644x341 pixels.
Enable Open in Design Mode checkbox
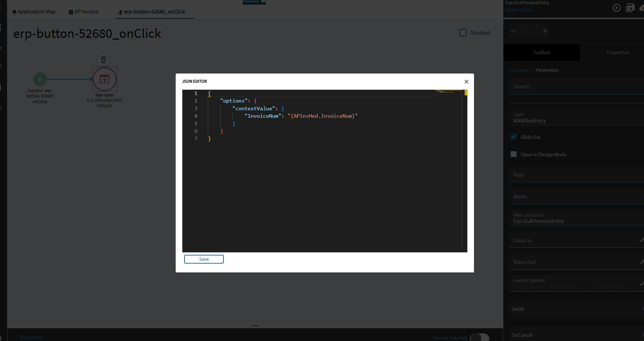(514, 154)
